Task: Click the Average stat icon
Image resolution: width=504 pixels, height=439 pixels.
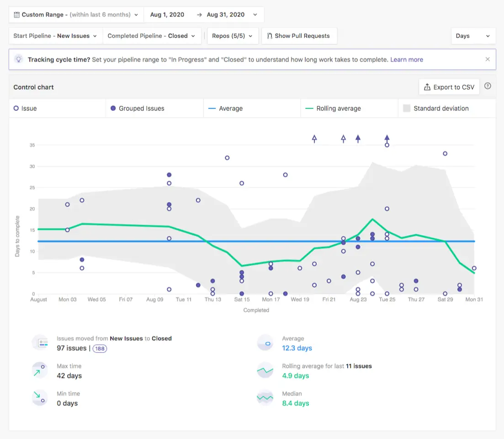Action: [x=265, y=343]
